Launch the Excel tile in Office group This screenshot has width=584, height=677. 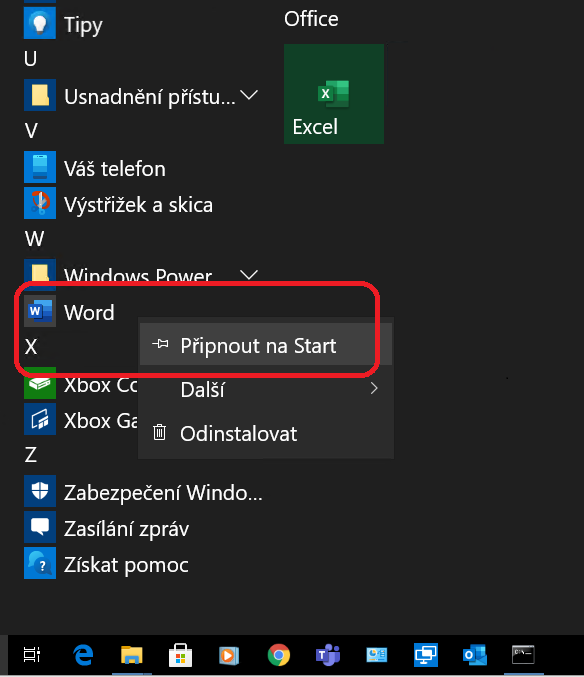tap(334, 94)
